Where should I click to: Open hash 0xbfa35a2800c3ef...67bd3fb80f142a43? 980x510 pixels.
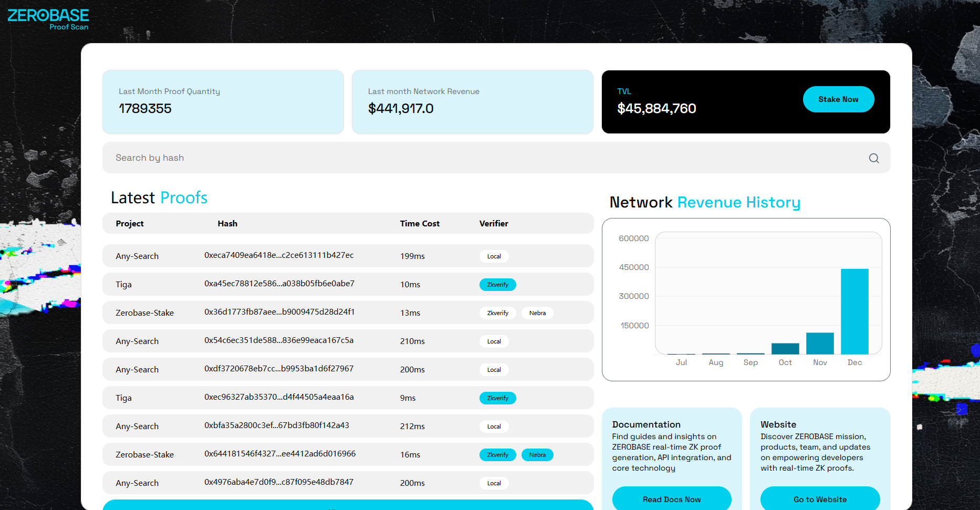point(277,425)
